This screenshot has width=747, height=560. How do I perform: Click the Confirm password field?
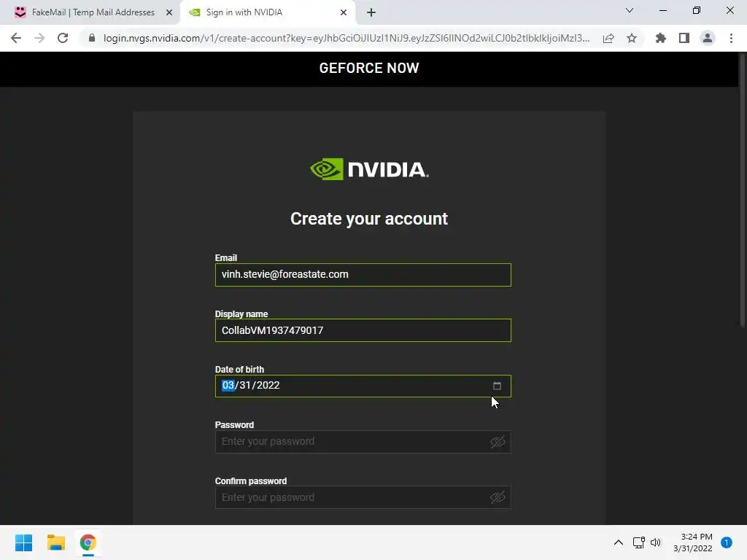click(363, 497)
